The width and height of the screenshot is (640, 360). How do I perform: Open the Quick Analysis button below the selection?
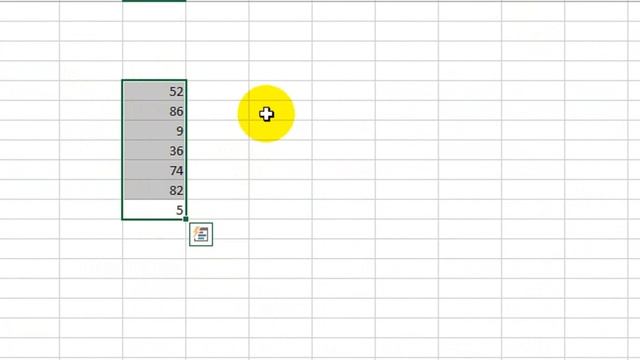[201, 234]
